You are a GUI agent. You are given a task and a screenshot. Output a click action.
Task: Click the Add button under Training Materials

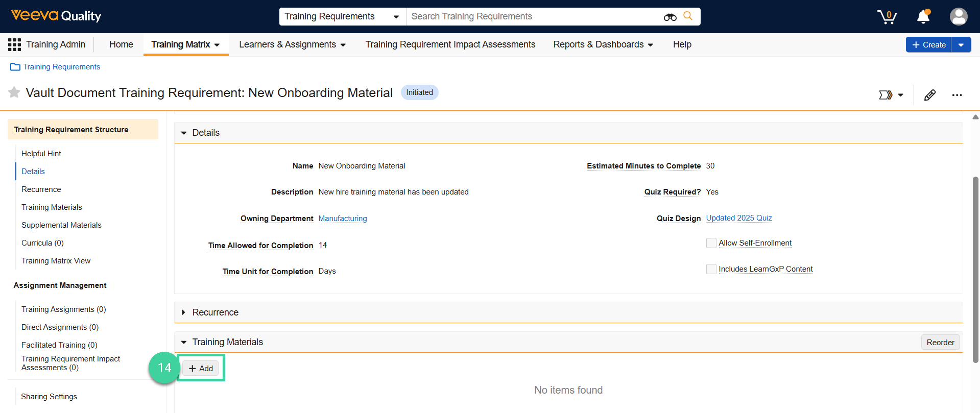tap(201, 369)
